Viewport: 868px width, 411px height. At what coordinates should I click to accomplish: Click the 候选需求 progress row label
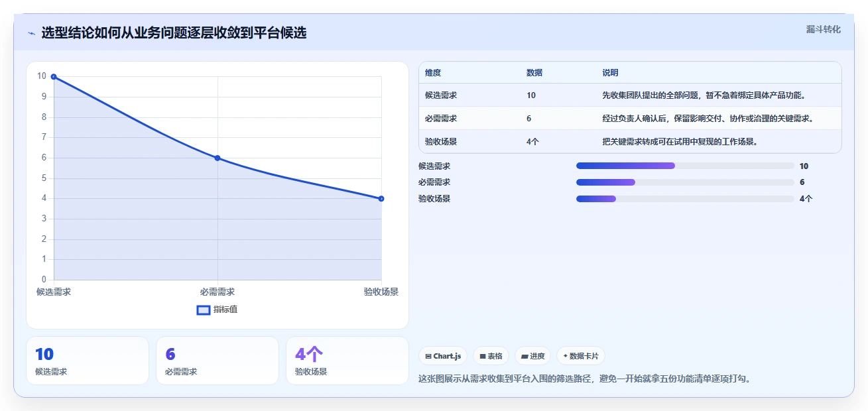tap(434, 166)
